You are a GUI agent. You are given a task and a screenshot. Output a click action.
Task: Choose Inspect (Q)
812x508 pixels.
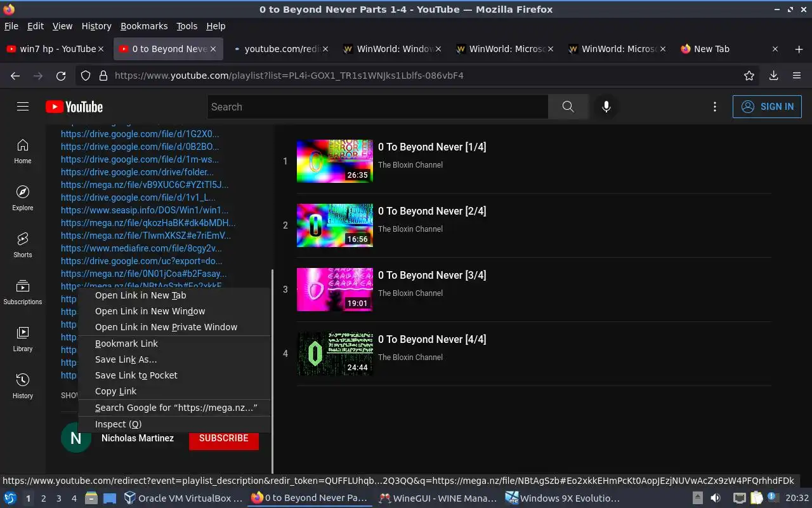point(174,424)
